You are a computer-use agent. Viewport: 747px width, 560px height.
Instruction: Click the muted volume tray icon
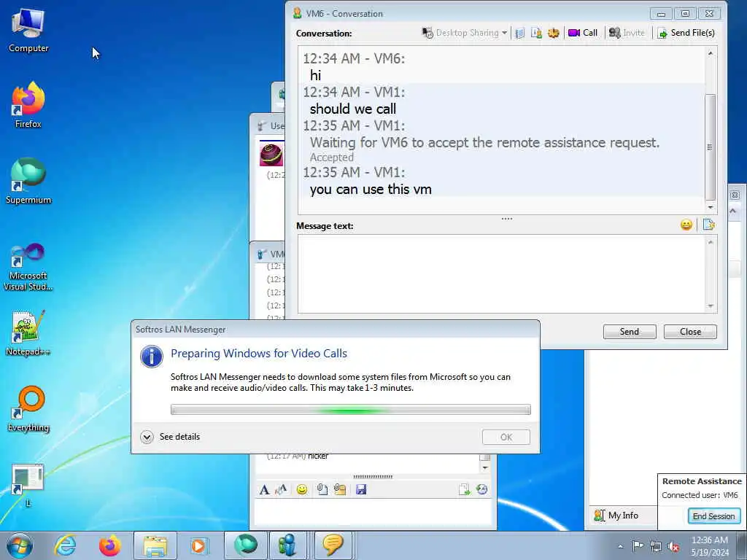click(673, 546)
